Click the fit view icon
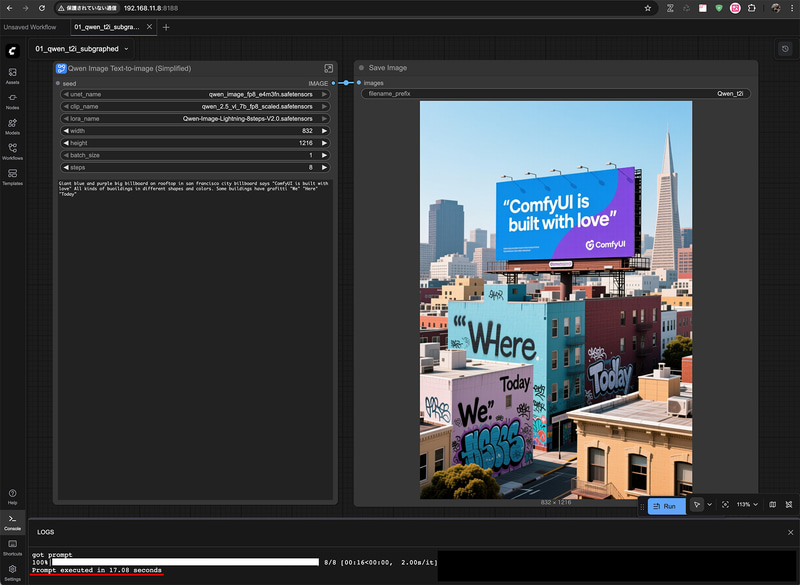This screenshot has width=800, height=585. [725, 505]
